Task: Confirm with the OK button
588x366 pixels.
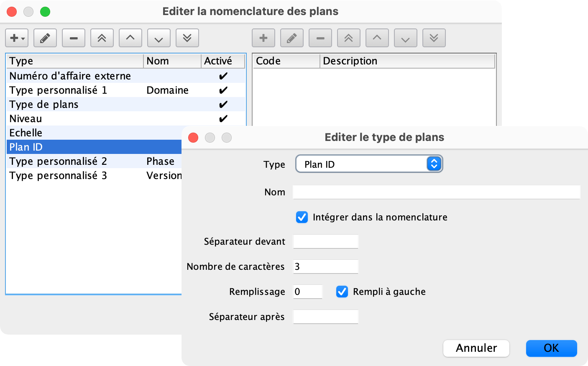Action: [x=552, y=348]
